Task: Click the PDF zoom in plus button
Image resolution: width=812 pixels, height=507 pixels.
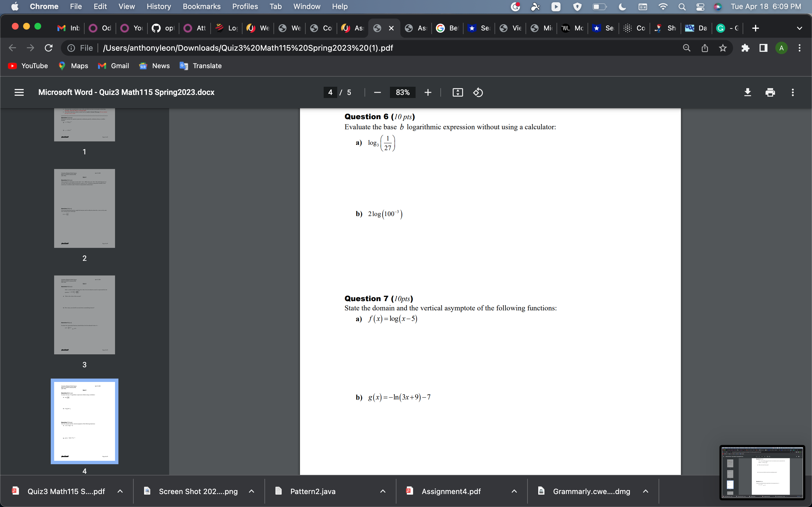Action: pyautogui.click(x=428, y=93)
